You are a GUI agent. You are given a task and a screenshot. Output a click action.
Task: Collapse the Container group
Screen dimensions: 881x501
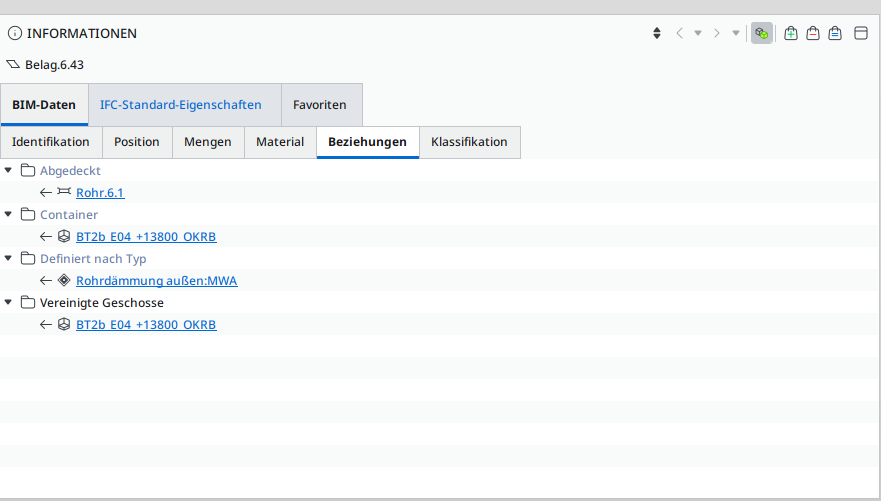click(x=8, y=214)
